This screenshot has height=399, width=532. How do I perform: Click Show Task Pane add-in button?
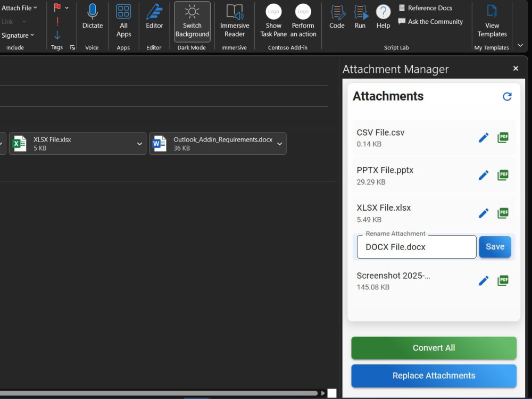(x=273, y=21)
